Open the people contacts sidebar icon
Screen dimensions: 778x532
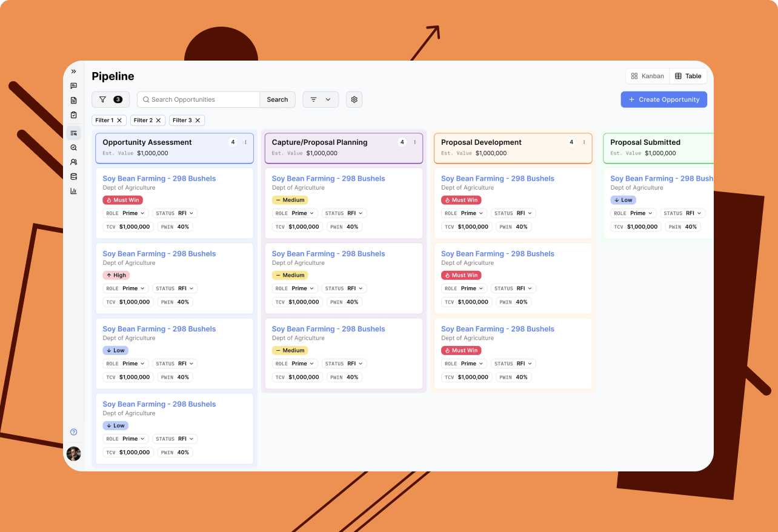point(73,162)
